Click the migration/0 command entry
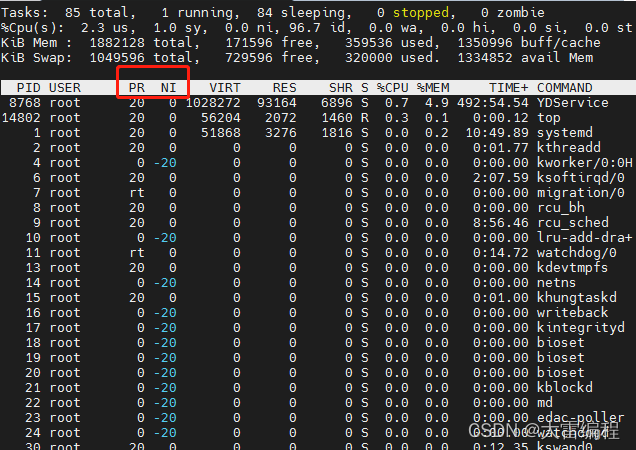 [x=580, y=193]
